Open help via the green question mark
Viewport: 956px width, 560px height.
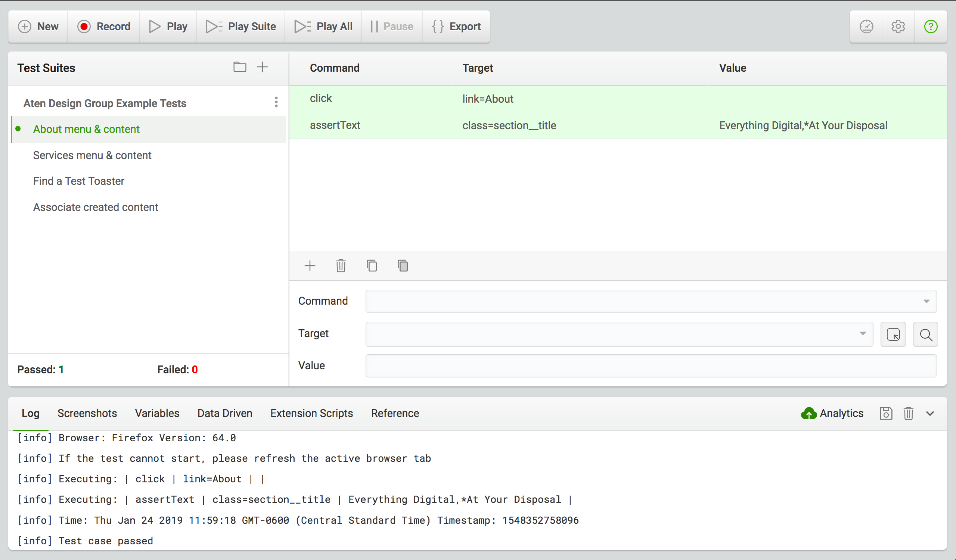click(931, 27)
